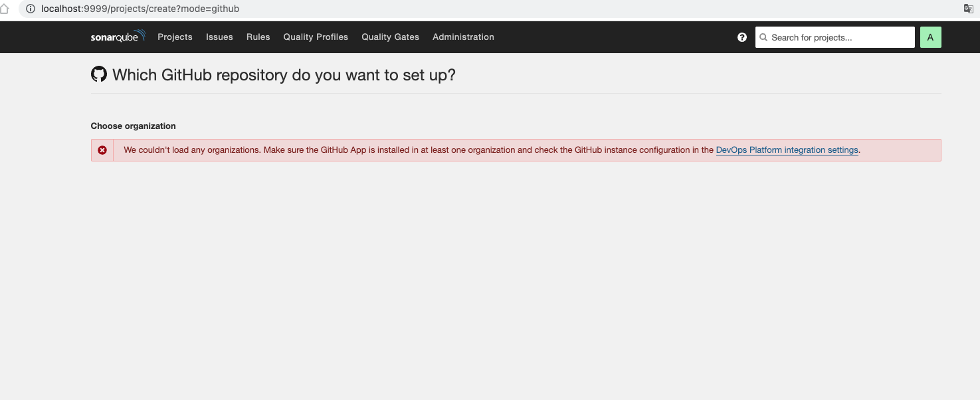
Task: Click the Choose organization label
Action: [134, 126]
